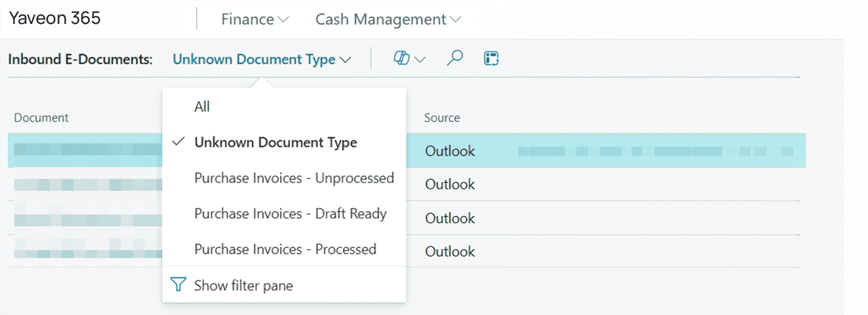Click the Yaveon 365 app title
868x315 pixels.
[55, 18]
